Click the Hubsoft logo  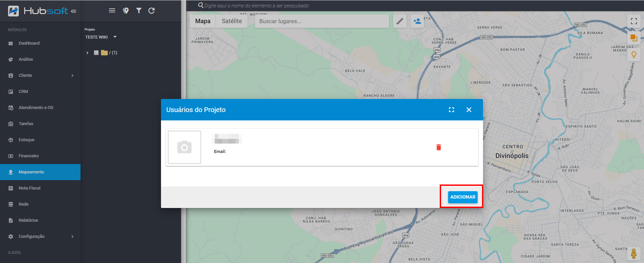coord(38,11)
